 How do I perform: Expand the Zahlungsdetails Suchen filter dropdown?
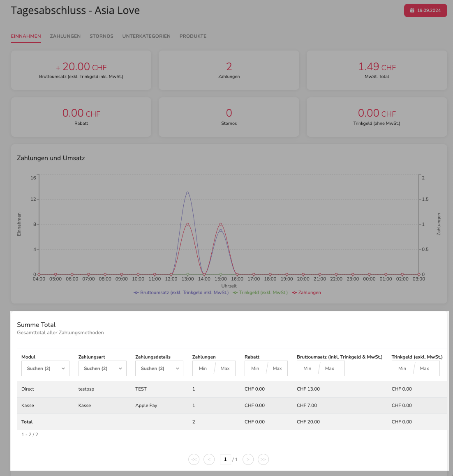[x=159, y=368]
